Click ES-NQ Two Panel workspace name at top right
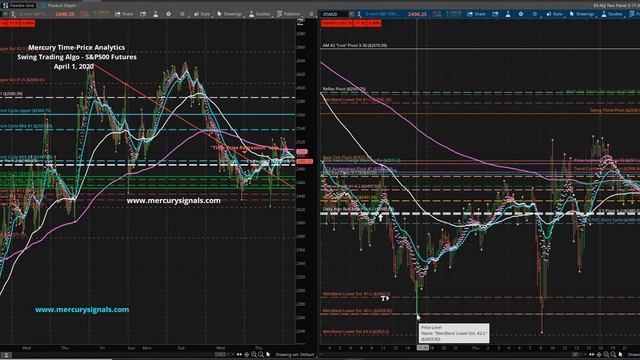 point(617,5)
